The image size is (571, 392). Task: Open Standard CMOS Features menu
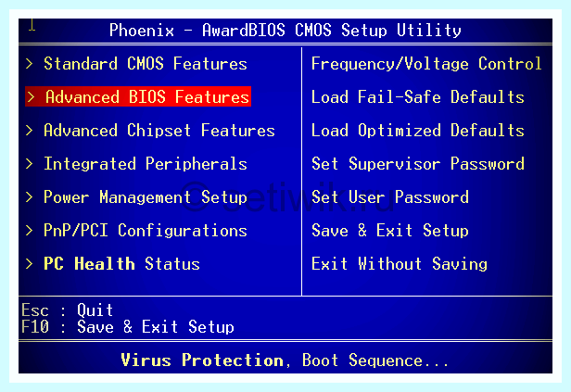(146, 64)
